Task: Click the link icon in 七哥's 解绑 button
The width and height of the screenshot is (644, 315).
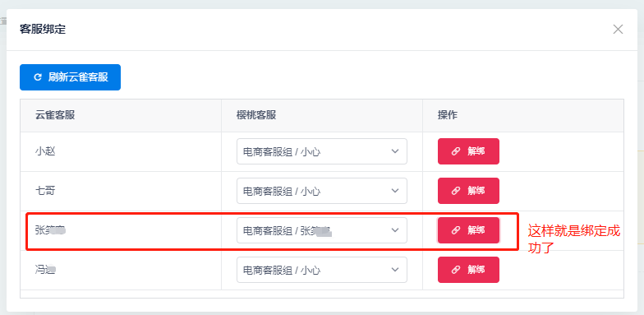Action: 455,191
